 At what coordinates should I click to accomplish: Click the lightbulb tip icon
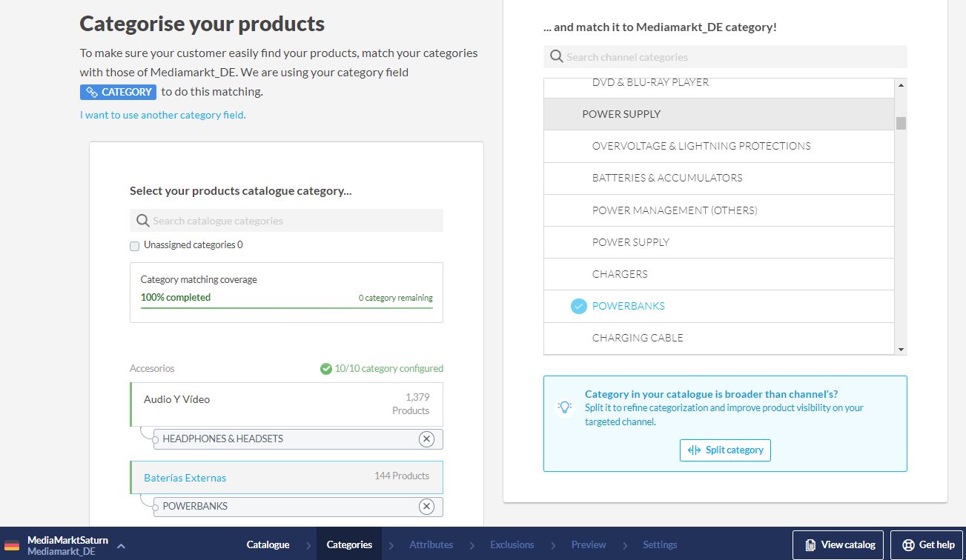565,407
